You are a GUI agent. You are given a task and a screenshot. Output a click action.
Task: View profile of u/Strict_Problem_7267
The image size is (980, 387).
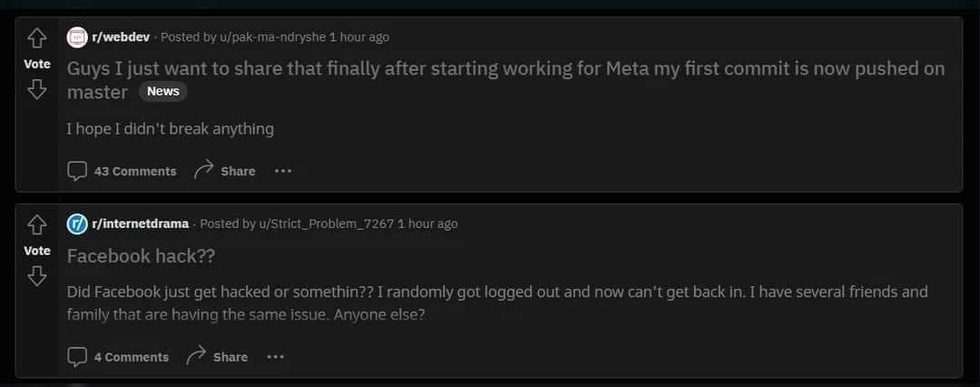coord(327,223)
